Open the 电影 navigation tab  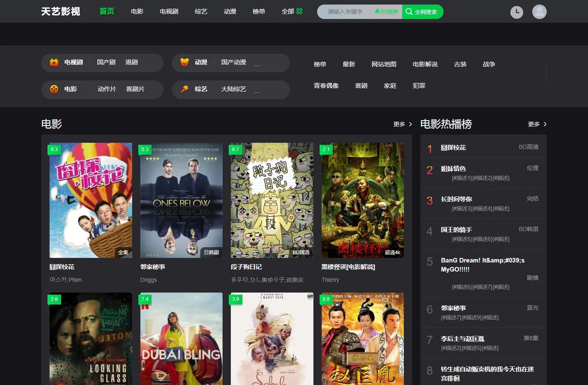[x=137, y=12]
